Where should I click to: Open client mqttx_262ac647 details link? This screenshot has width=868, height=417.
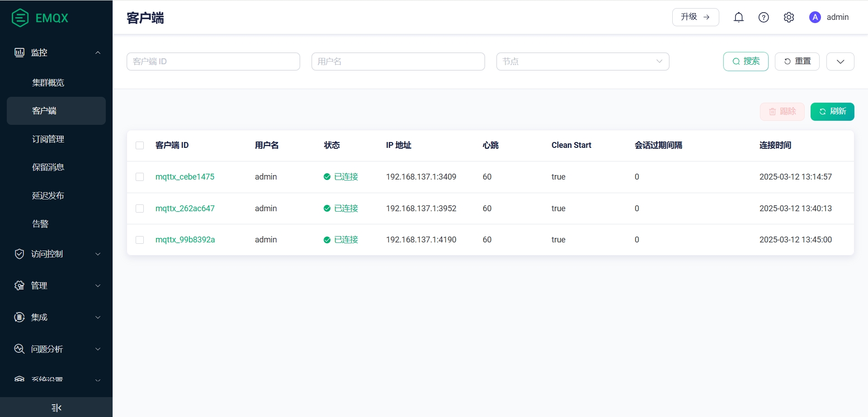pyautogui.click(x=185, y=208)
